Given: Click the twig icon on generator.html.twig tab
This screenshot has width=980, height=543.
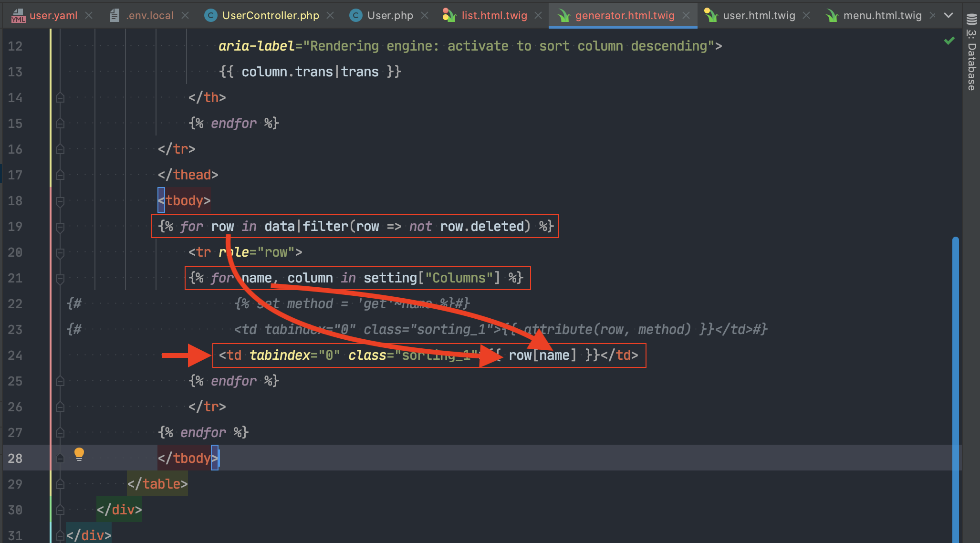Looking at the screenshot, I should pos(563,16).
